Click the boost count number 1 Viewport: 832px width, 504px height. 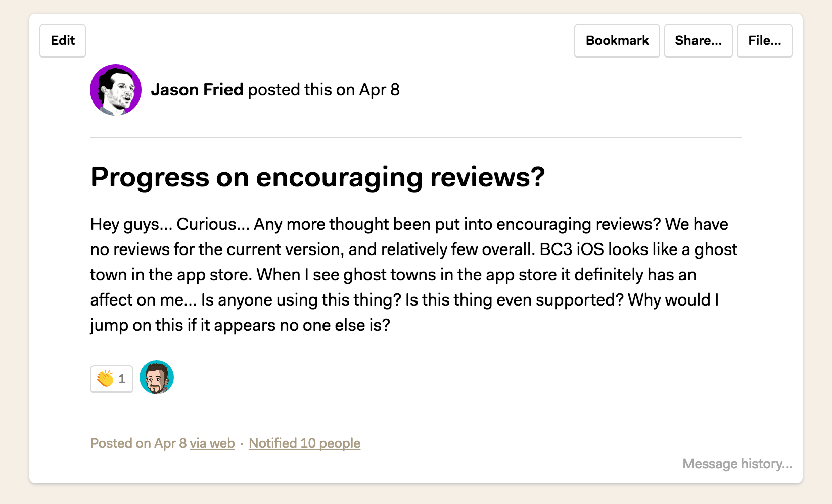tap(122, 379)
